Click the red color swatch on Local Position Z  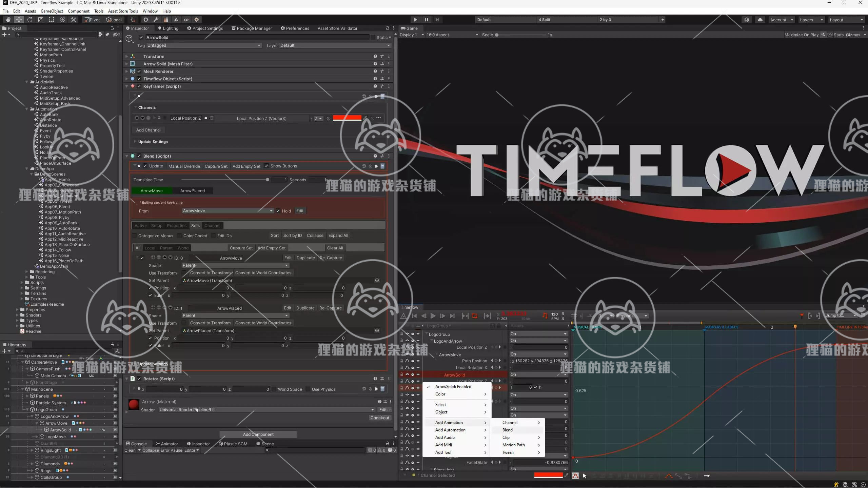pos(347,118)
